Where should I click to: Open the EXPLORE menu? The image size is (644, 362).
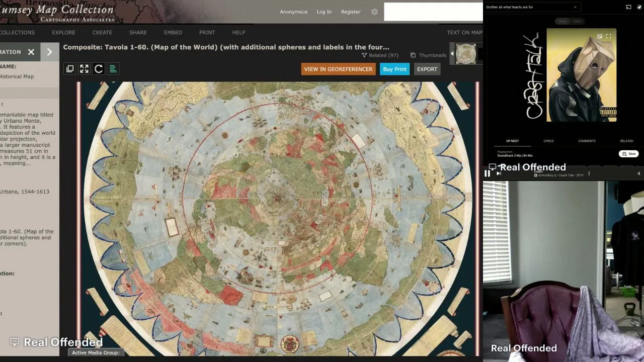pyautogui.click(x=63, y=32)
